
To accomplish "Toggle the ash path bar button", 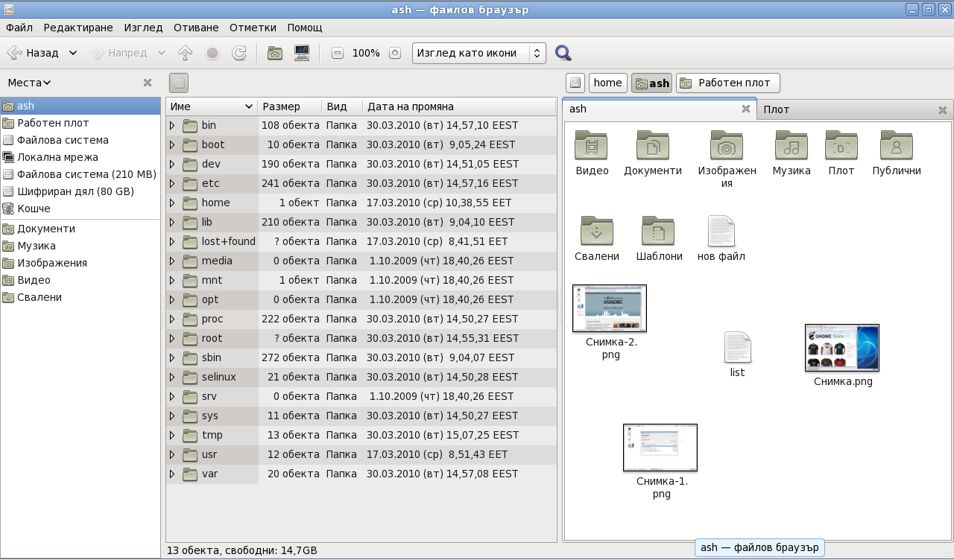I will coord(652,83).
